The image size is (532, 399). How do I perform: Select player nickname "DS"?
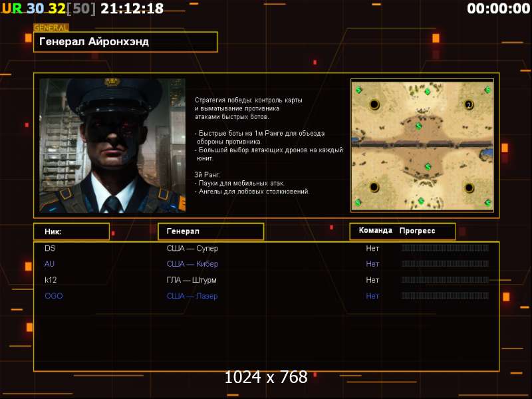[x=50, y=248]
